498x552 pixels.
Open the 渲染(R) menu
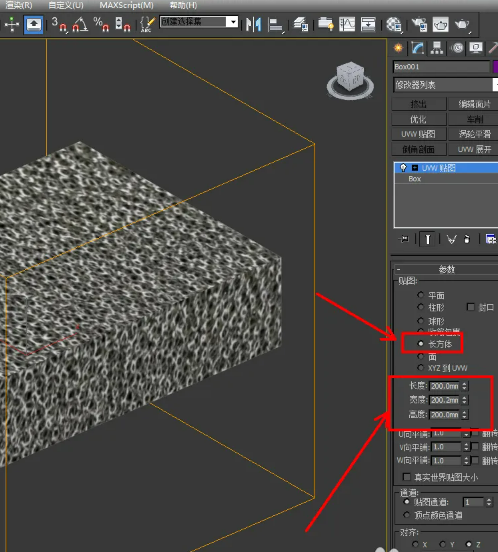pos(19,5)
